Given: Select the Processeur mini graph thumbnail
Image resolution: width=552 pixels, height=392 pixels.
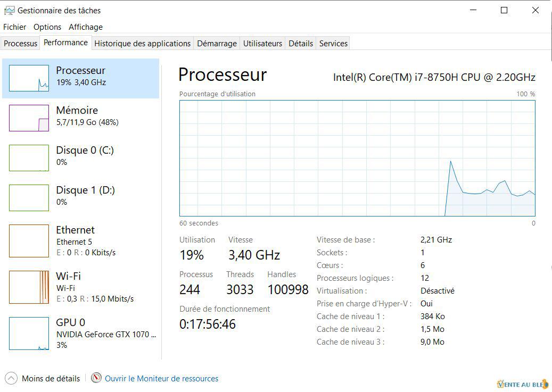Looking at the screenshot, I should (x=29, y=78).
